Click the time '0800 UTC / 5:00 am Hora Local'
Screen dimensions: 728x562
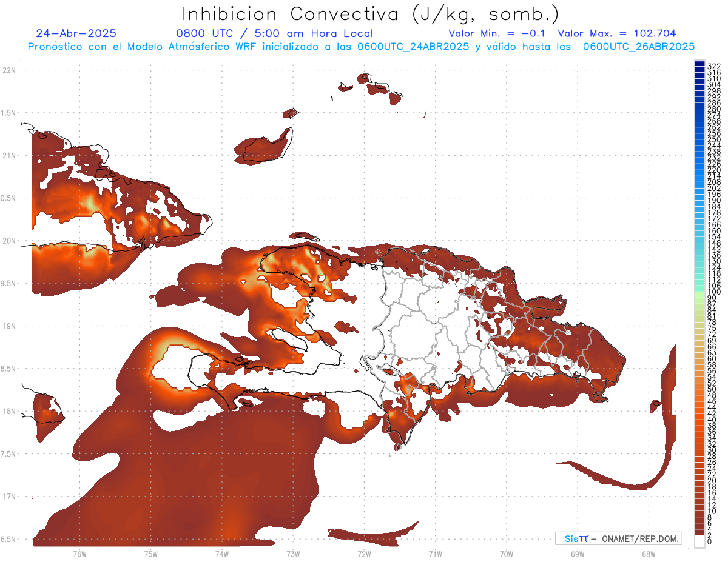(274, 33)
